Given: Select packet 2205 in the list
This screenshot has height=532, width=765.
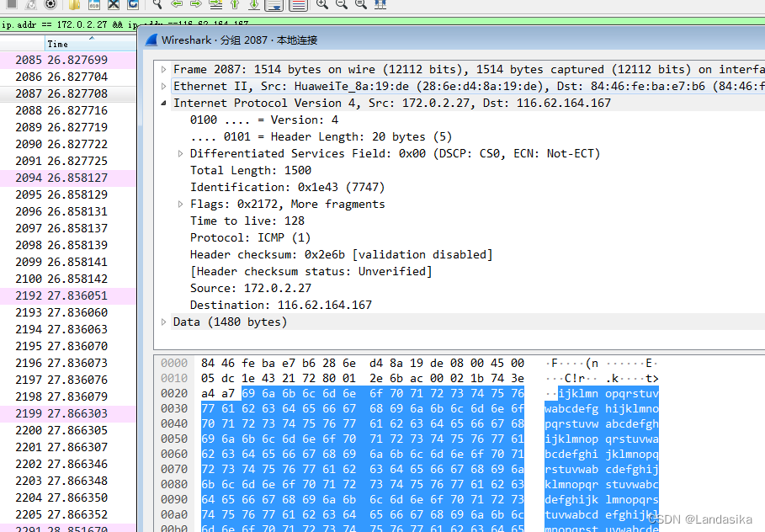Looking at the screenshot, I should tap(68, 514).
